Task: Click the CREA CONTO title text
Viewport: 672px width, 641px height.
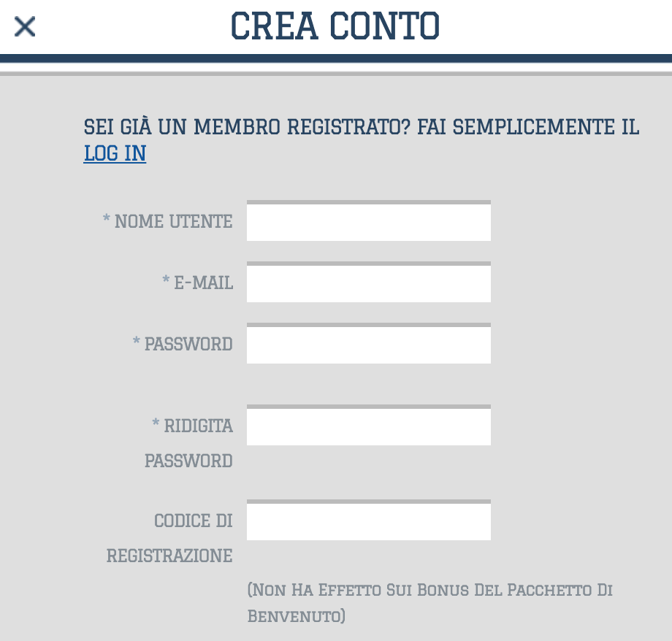Action: click(x=335, y=28)
